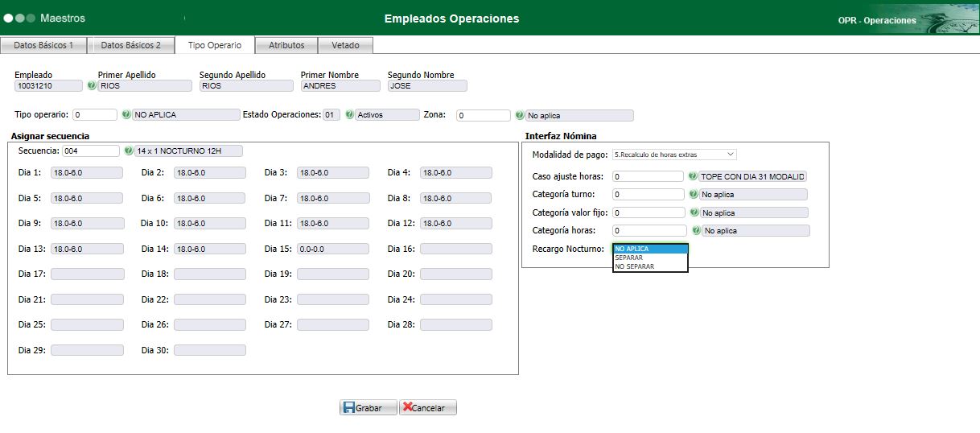Viewport: 980px width, 433px height.
Task: Click the lookup icon beside Zona field
Action: [x=520, y=115]
